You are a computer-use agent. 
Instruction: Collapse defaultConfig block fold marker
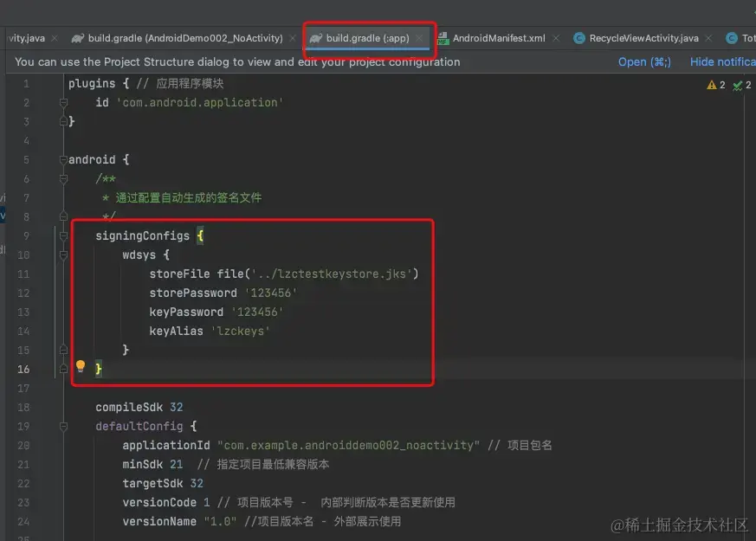tap(63, 427)
